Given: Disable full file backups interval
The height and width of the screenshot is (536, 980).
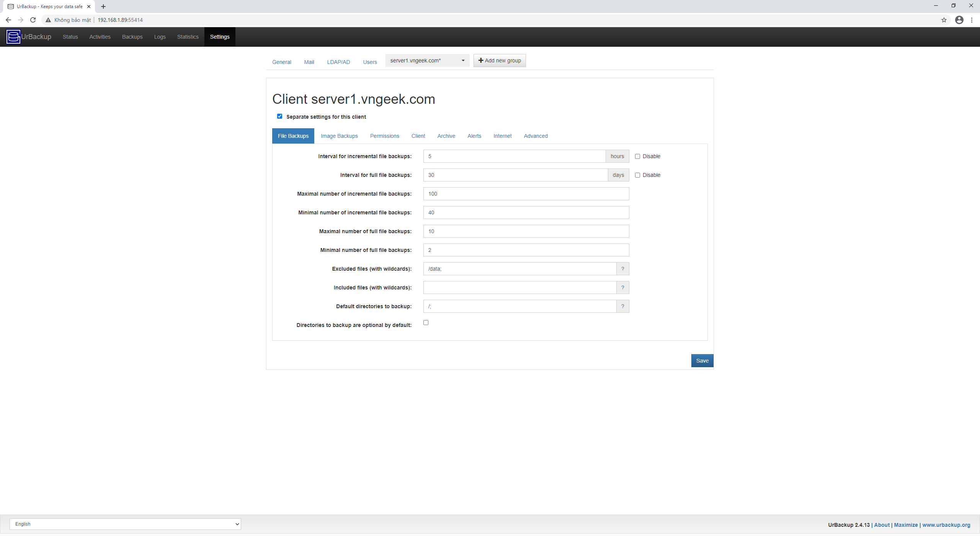Looking at the screenshot, I should [x=637, y=175].
